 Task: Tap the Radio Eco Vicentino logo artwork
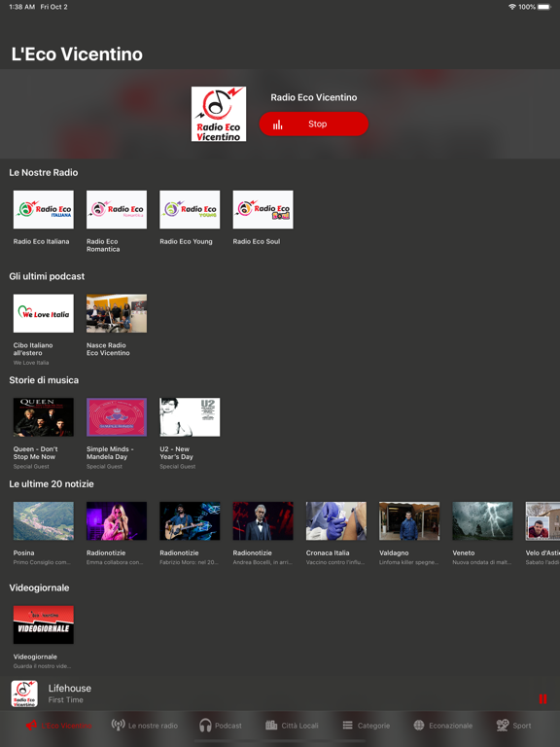pos(219,114)
